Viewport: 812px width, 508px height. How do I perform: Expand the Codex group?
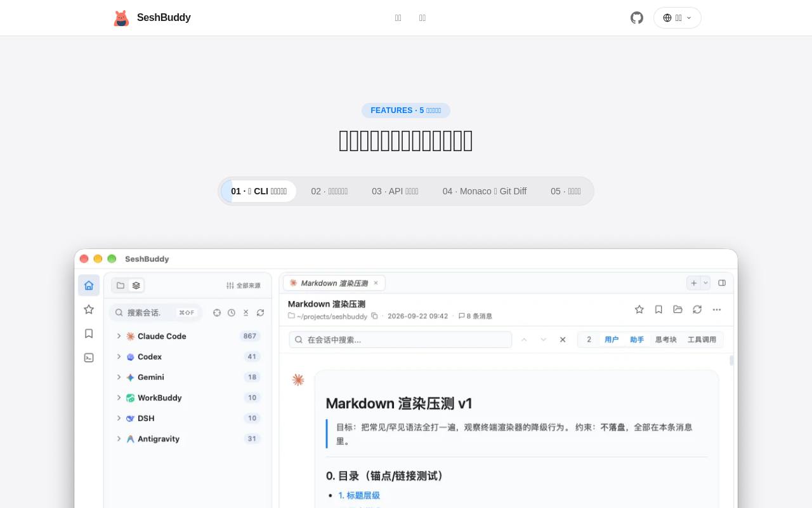pos(119,356)
